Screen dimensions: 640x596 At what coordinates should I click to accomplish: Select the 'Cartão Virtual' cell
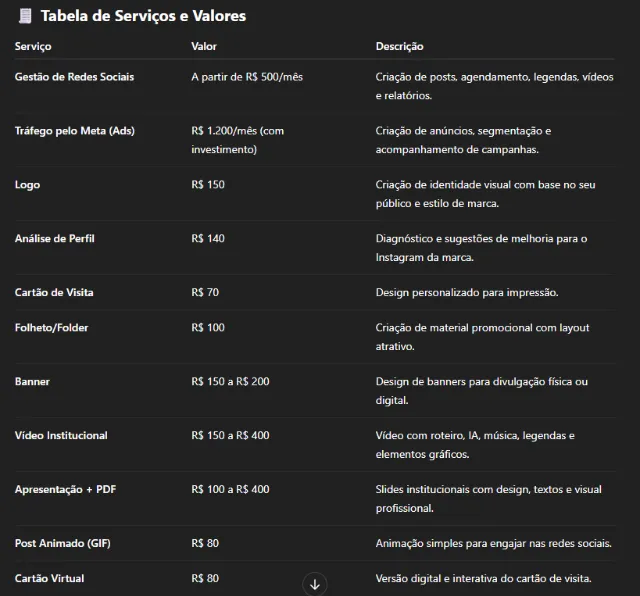point(49,578)
